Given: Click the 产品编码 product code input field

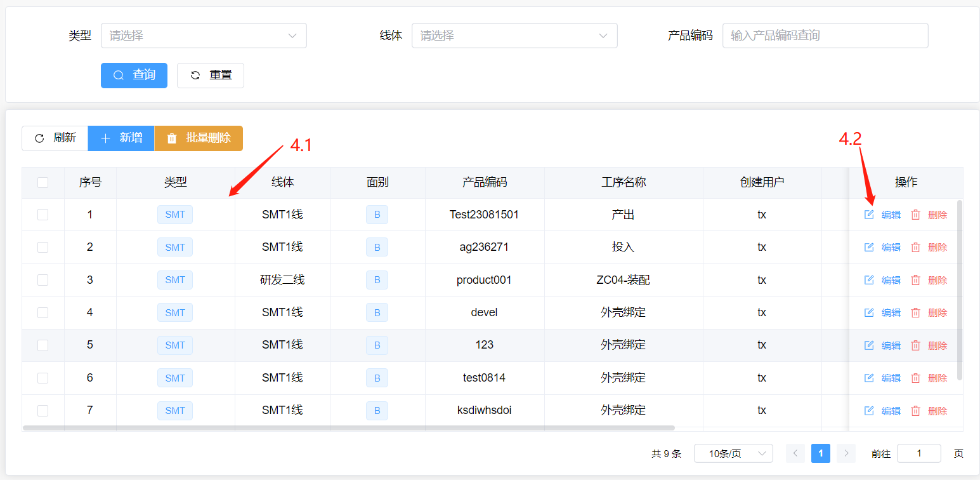Looking at the screenshot, I should coord(825,36).
